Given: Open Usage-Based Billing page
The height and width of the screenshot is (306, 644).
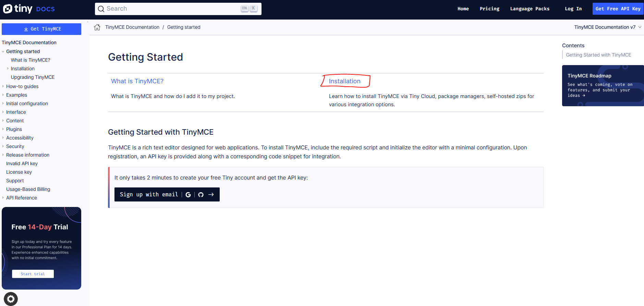Looking at the screenshot, I should (28, 189).
